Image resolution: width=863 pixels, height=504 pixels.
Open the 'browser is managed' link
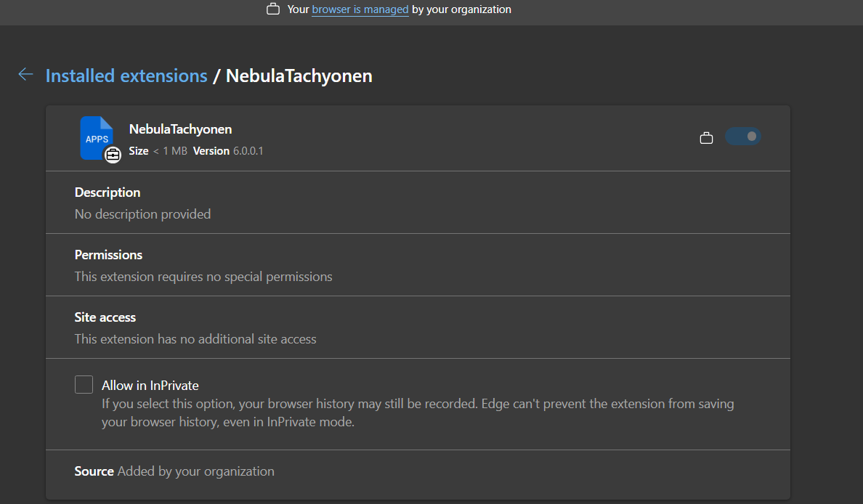[x=360, y=9]
